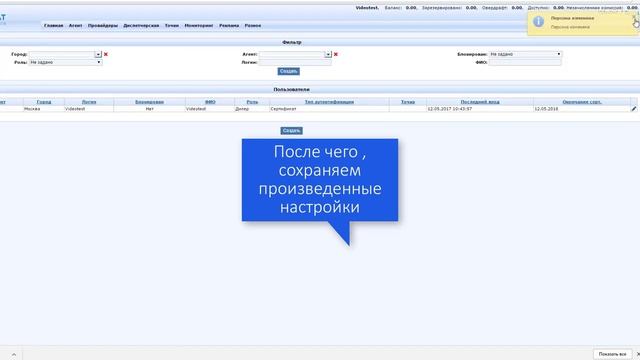Click the Videotest account name in header
640x360 pixels.
(367, 8)
